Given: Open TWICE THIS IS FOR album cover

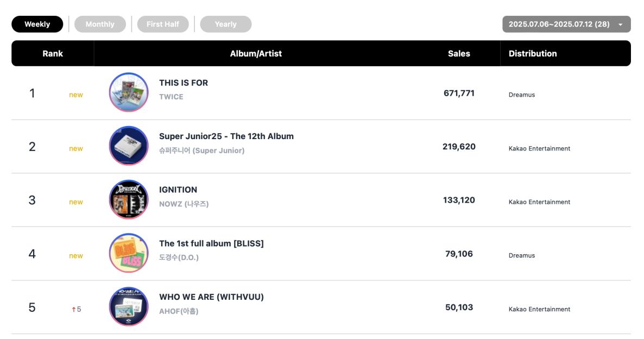Looking at the screenshot, I should (129, 92).
